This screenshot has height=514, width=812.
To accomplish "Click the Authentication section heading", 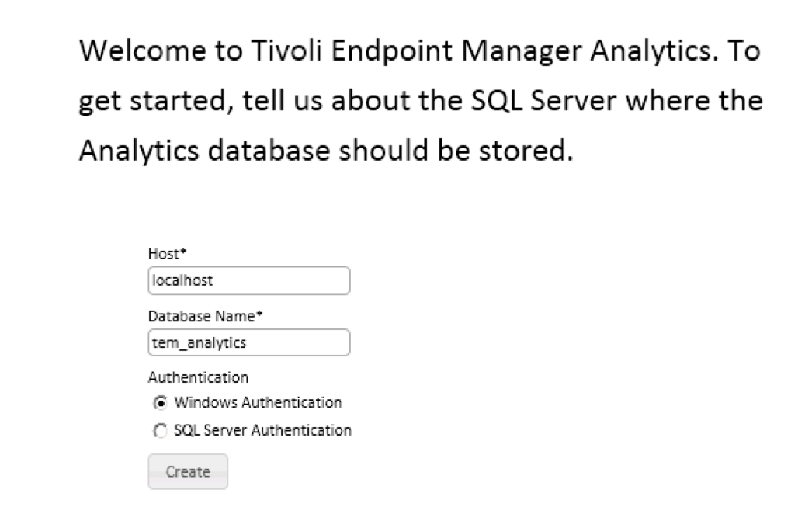I will [198, 377].
